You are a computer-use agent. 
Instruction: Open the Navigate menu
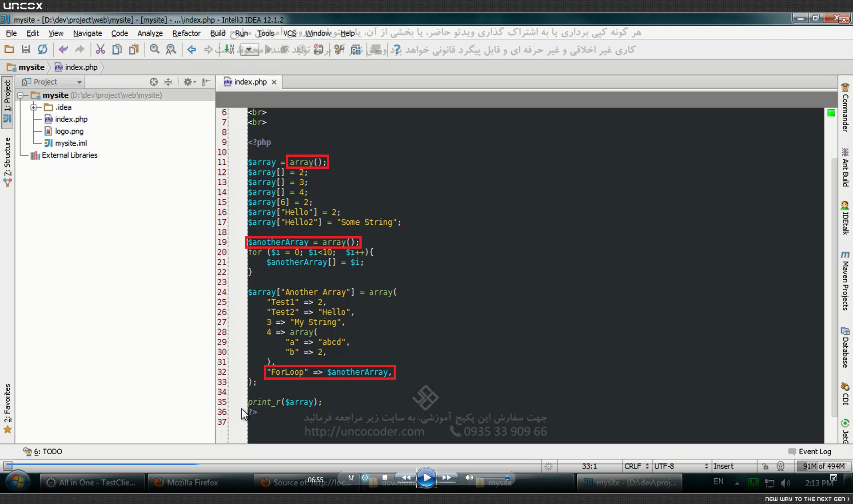(88, 33)
